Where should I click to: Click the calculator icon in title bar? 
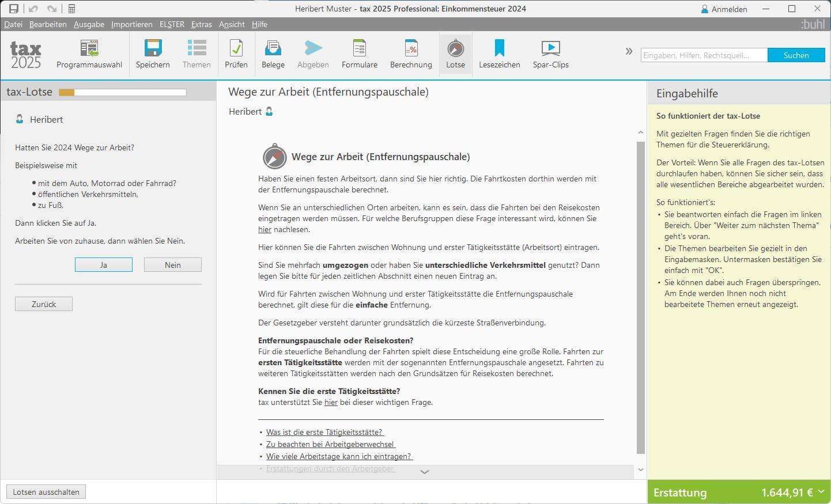(x=72, y=9)
